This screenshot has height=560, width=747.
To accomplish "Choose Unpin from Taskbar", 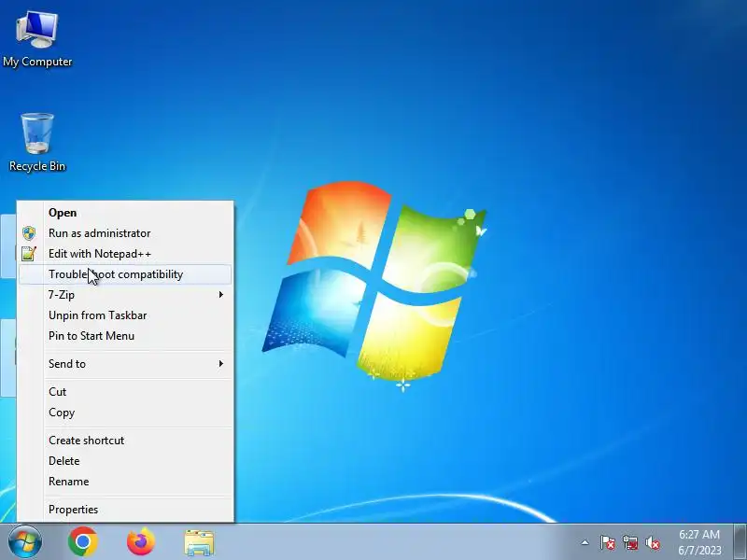I will [x=125, y=315].
